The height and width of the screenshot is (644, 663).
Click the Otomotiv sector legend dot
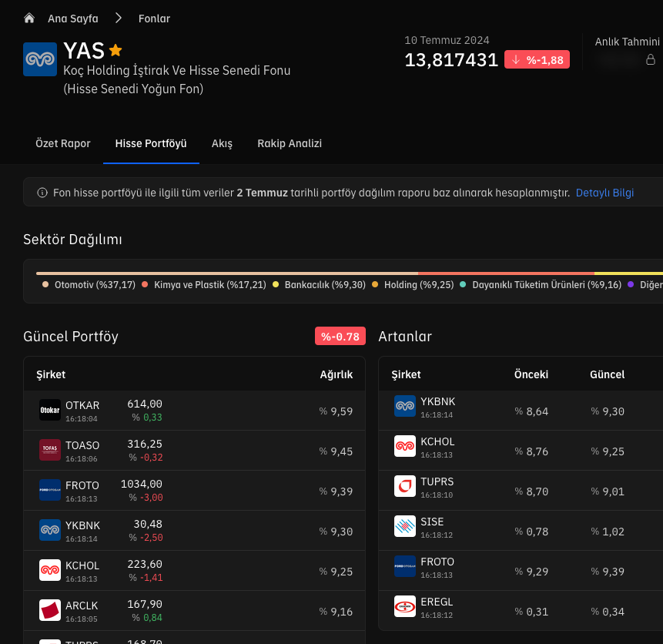45,284
